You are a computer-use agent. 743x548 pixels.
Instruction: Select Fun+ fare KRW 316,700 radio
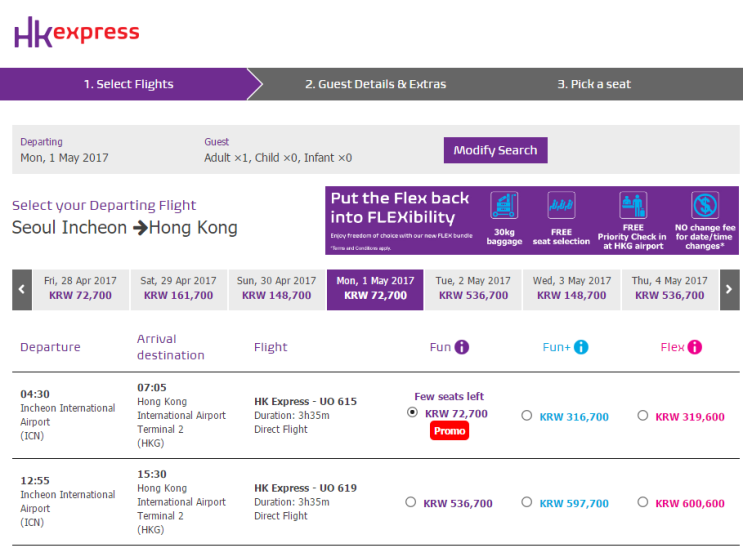point(526,416)
